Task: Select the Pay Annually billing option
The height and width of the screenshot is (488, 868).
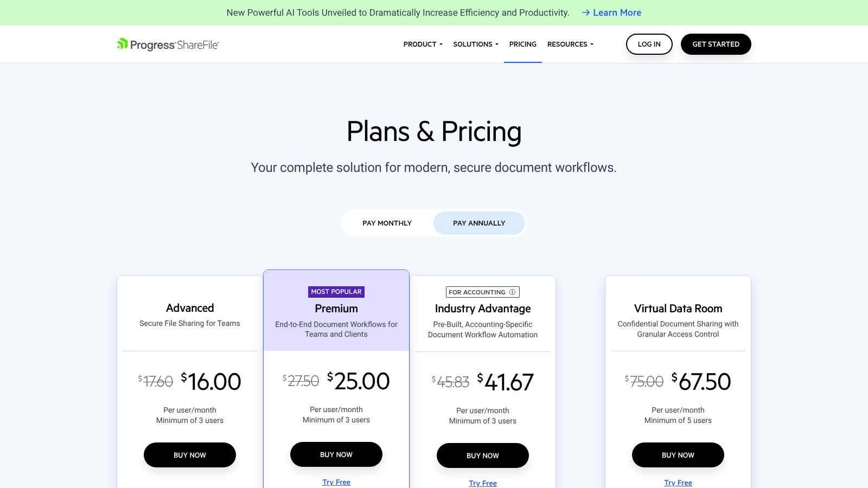Action: 479,223
